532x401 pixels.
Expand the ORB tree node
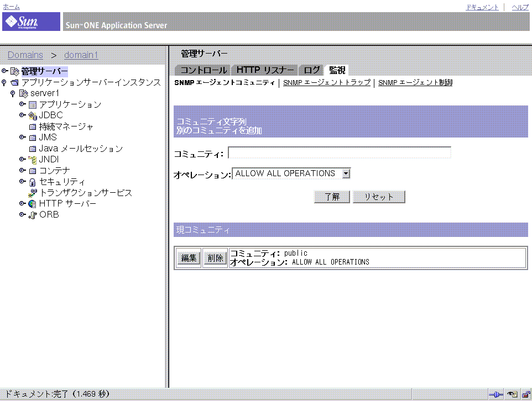tap(22, 214)
